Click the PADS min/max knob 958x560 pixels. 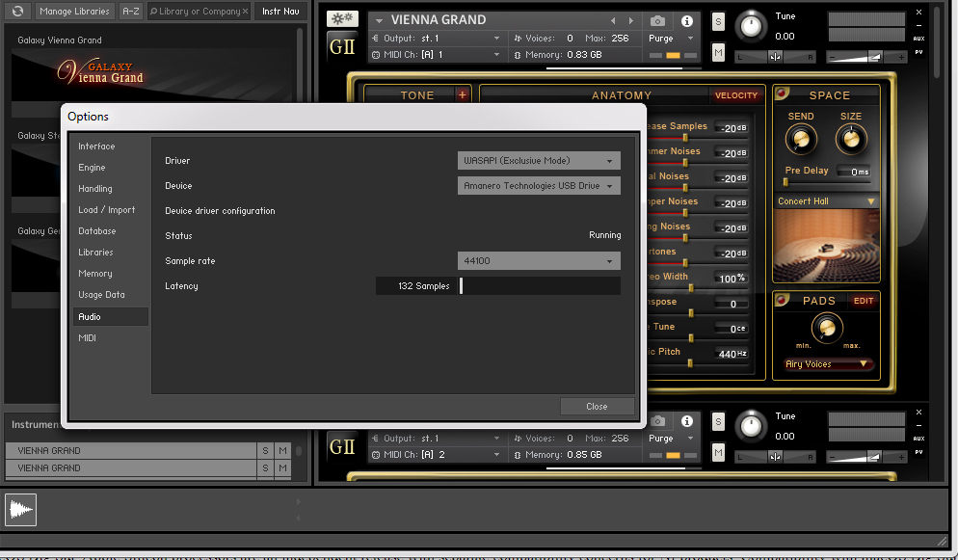click(x=827, y=328)
